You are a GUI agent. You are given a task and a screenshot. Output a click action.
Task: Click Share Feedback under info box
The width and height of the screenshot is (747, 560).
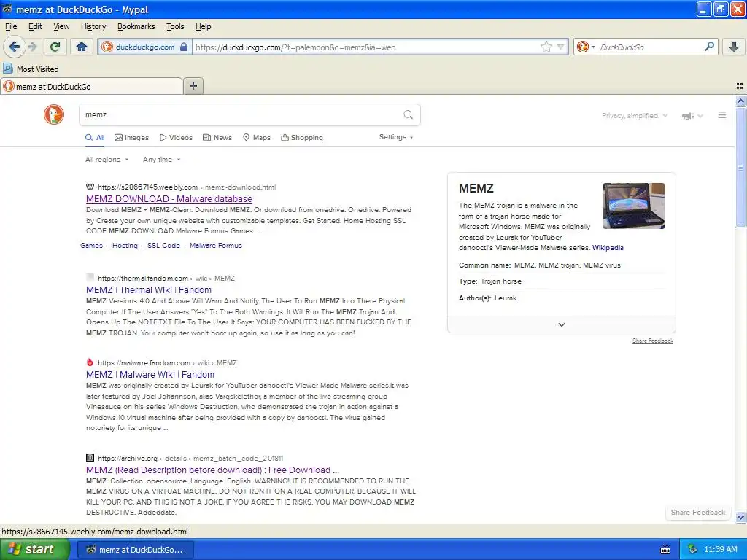653,341
